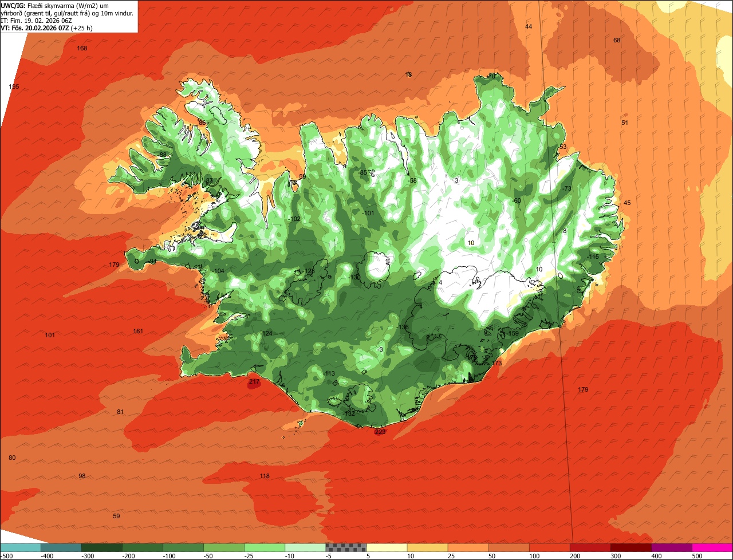Image resolution: width=733 pixels, height=560 pixels.
Task: Click the value 8 in east Iceland
Action: coord(565,231)
